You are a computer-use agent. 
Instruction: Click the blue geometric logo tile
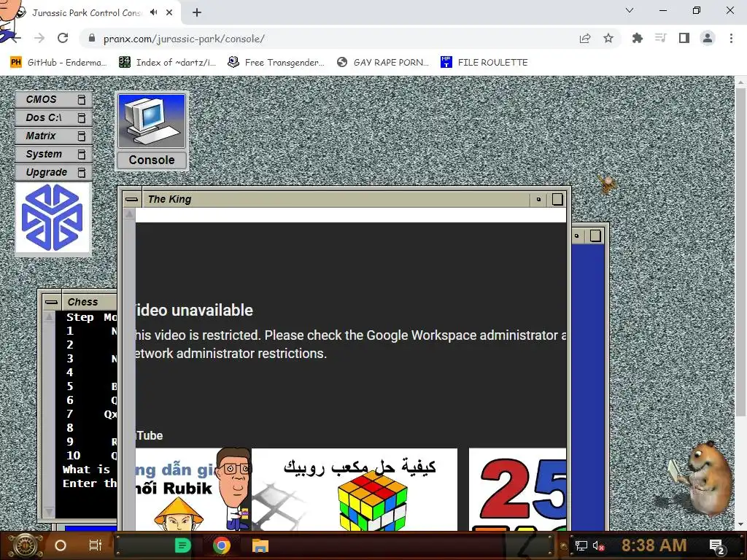click(x=53, y=217)
